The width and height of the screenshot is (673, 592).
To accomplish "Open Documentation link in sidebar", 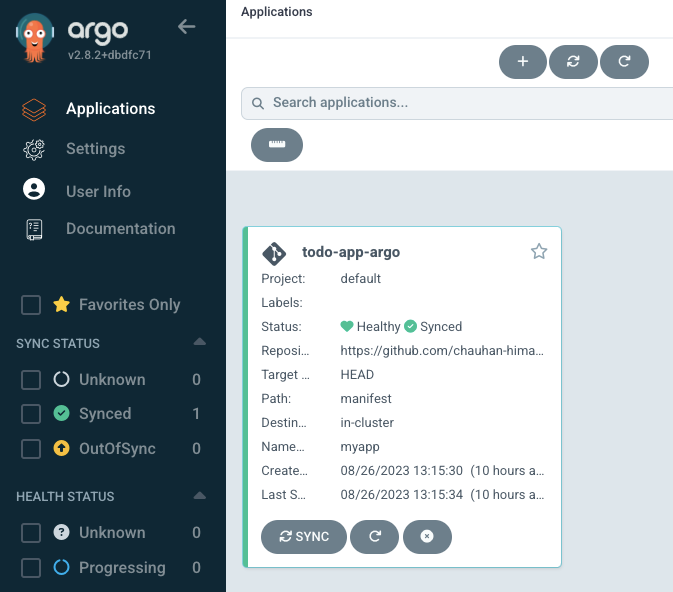I will coord(121,228).
